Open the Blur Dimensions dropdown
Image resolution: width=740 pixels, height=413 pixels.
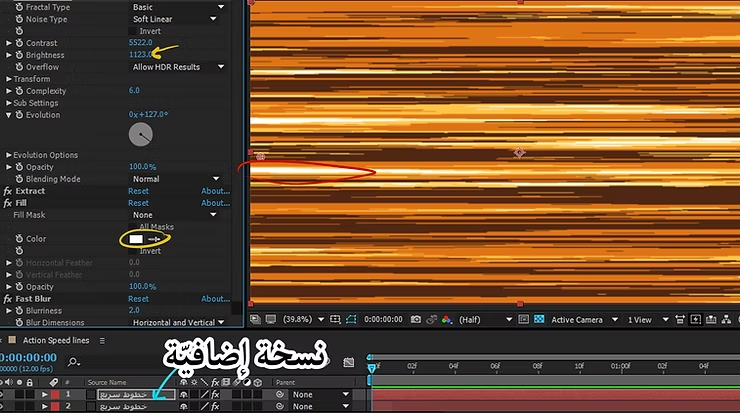pos(178,322)
